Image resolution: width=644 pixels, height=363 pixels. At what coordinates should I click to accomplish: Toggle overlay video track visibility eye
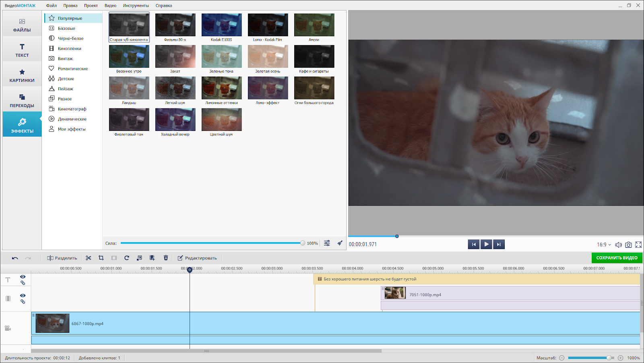click(x=23, y=295)
